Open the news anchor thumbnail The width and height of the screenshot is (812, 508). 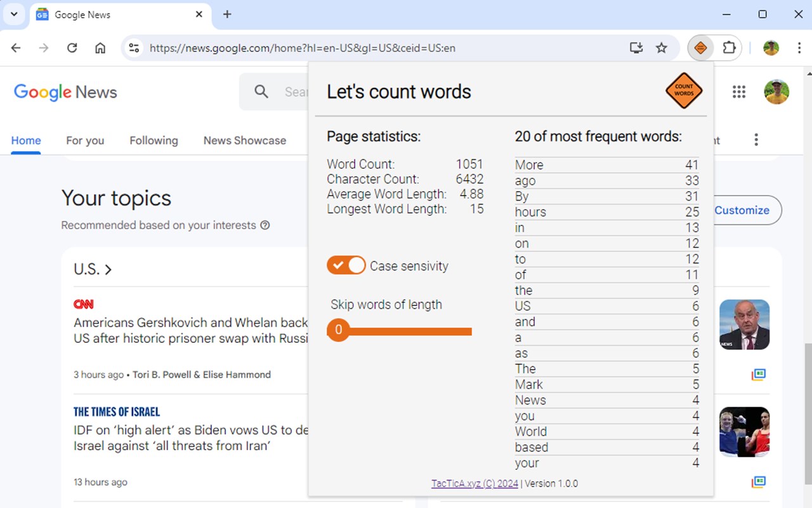coord(744,324)
